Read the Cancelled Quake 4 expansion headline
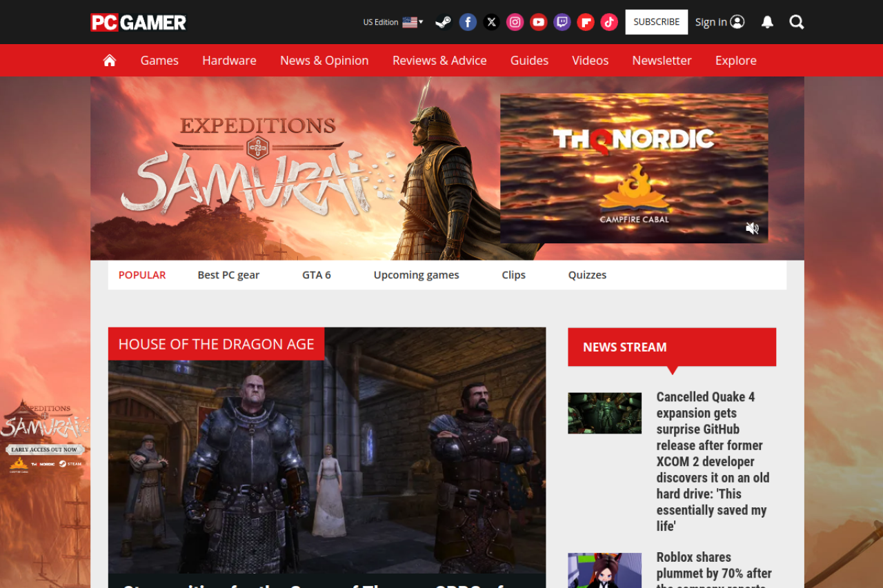 pos(713,461)
